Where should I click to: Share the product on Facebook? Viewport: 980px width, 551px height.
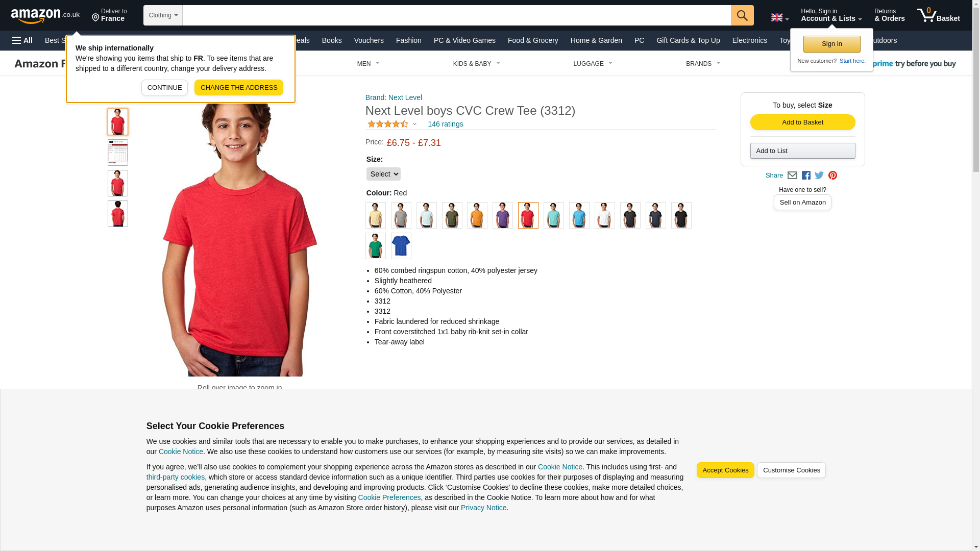[x=806, y=175]
